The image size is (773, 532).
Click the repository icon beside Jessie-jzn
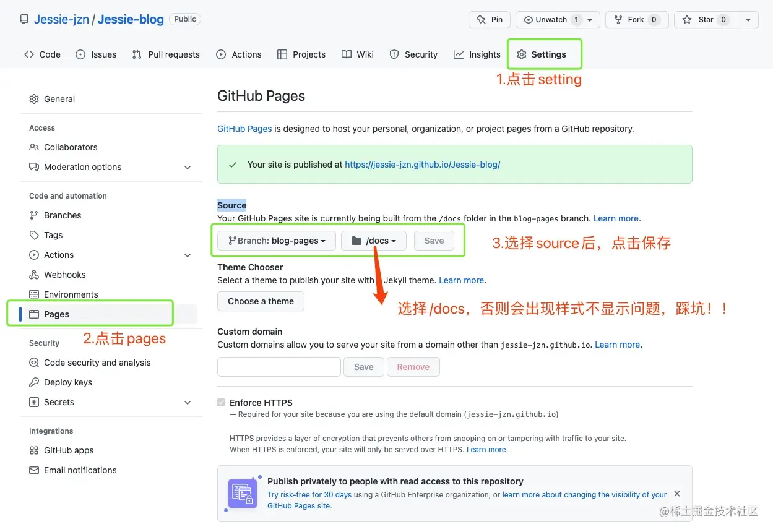coord(24,20)
